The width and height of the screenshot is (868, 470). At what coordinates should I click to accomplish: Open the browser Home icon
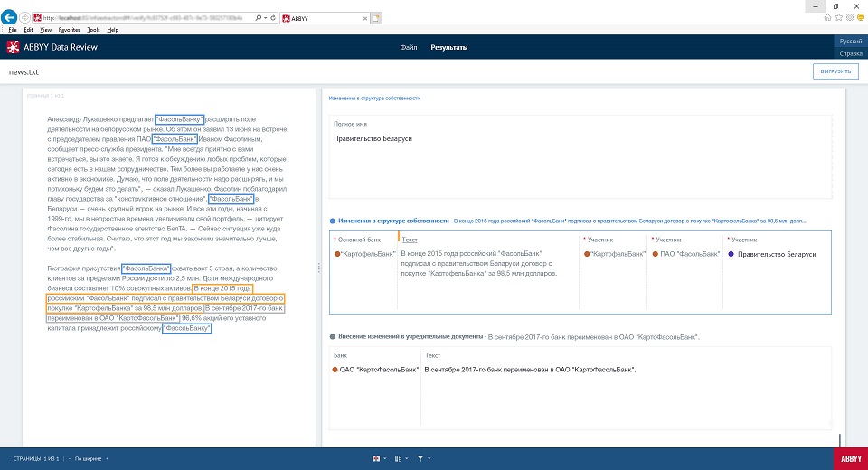[x=827, y=18]
